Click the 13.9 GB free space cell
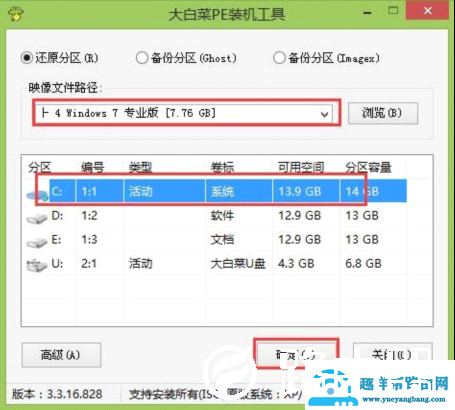This screenshot has width=455, height=410. point(300,191)
